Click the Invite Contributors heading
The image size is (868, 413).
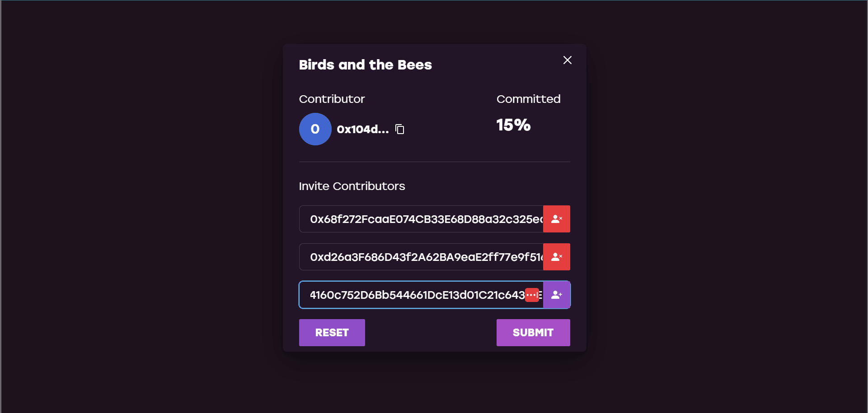(x=352, y=186)
